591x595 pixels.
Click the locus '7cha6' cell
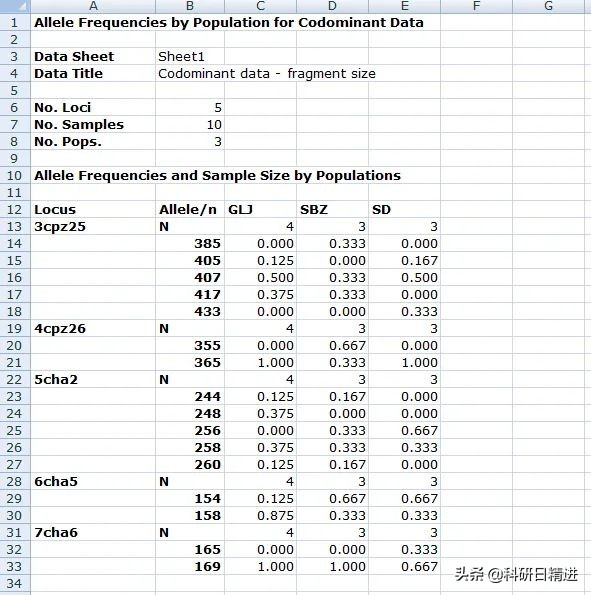tap(93, 532)
